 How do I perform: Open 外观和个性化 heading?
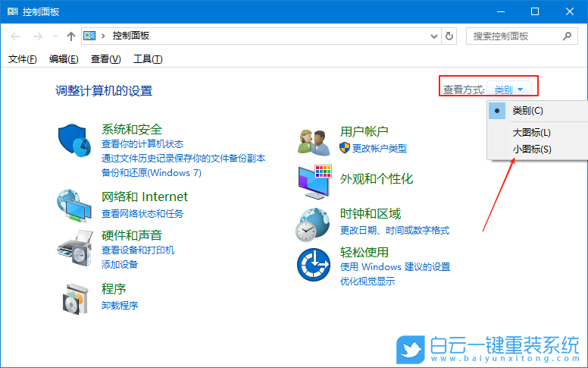pyautogui.click(x=376, y=179)
